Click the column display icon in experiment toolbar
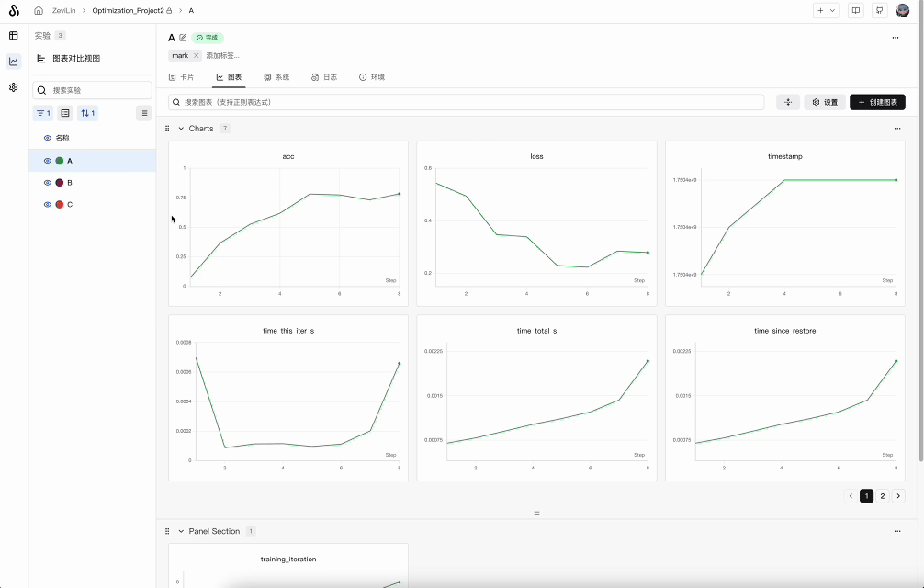 tap(65, 113)
